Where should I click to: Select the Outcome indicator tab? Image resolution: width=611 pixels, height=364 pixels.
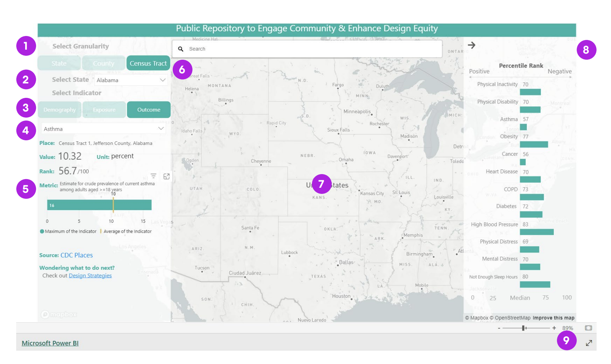click(149, 110)
